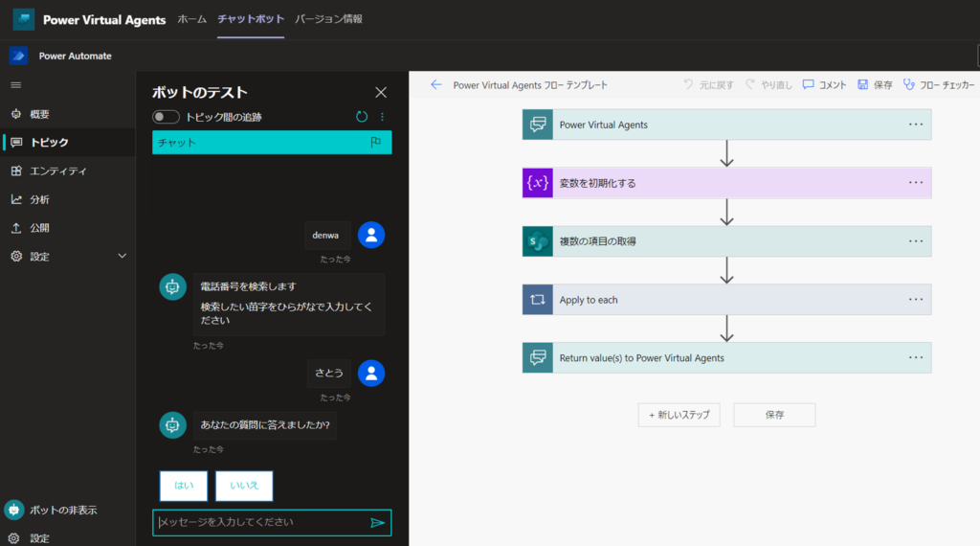Click the Power Virtual Agents logo icon

click(x=24, y=19)
